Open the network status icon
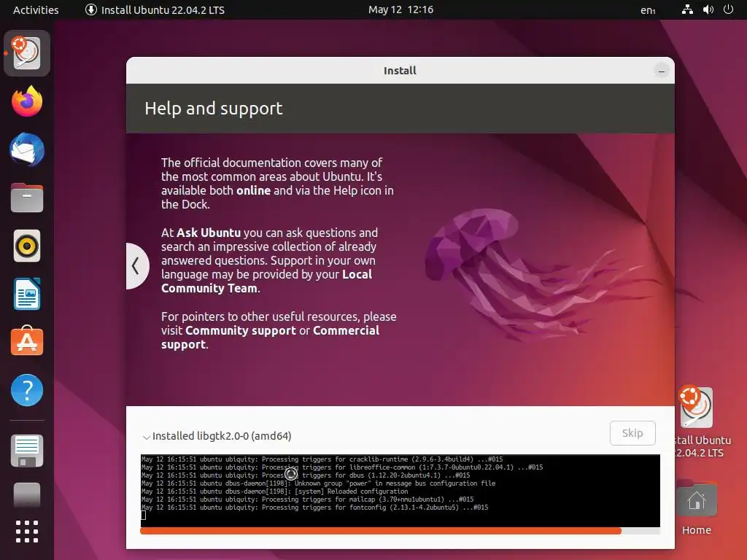 click(687, 9)
